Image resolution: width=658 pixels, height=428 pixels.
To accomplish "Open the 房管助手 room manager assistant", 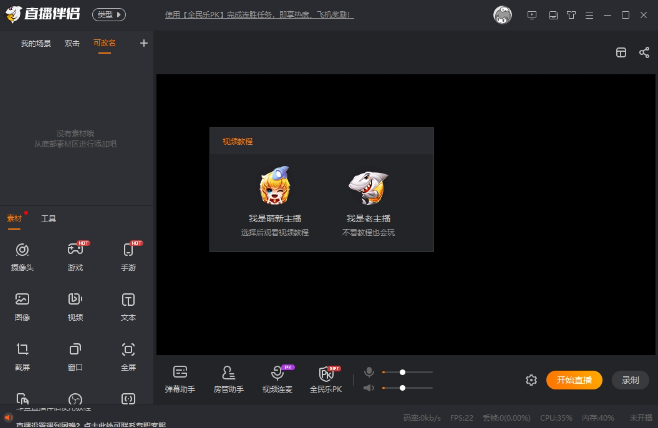I will click(x=229, y=379).
